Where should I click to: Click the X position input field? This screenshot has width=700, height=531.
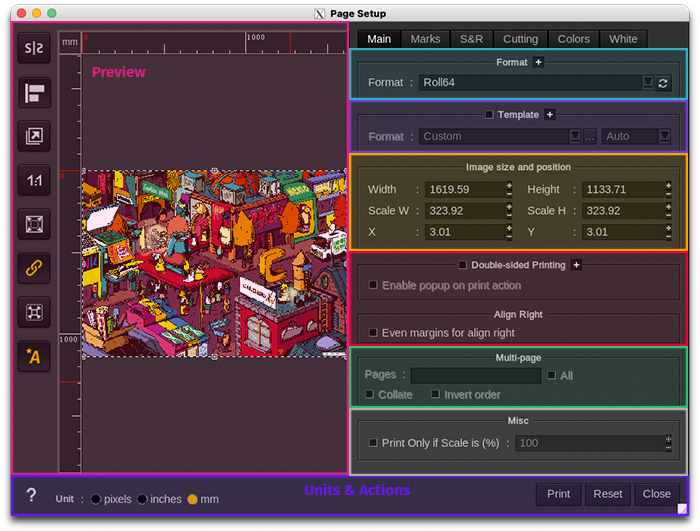465,232
